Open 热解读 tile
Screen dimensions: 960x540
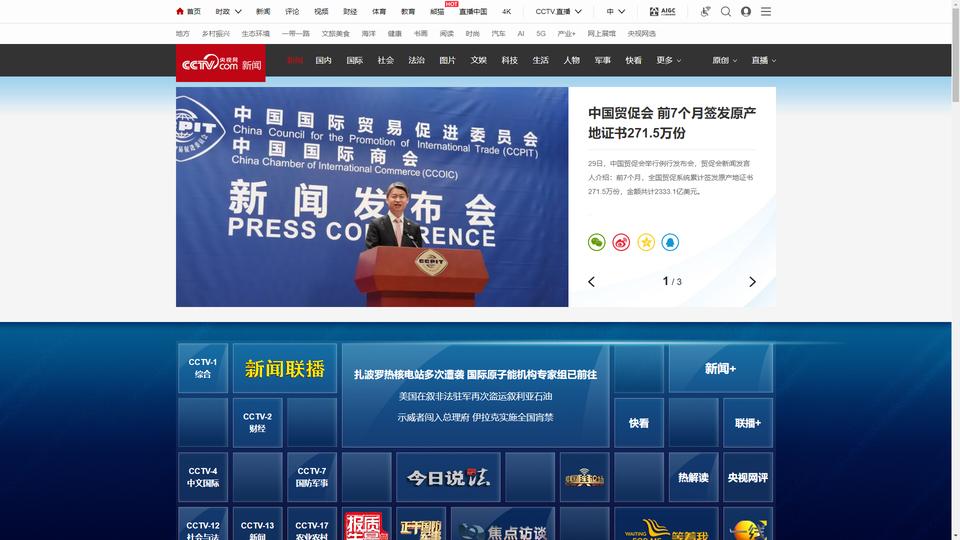(x=693, y=478)
